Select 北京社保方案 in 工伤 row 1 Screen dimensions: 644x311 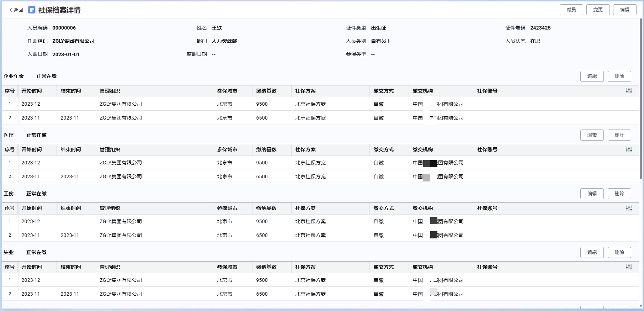coord(310,221)
